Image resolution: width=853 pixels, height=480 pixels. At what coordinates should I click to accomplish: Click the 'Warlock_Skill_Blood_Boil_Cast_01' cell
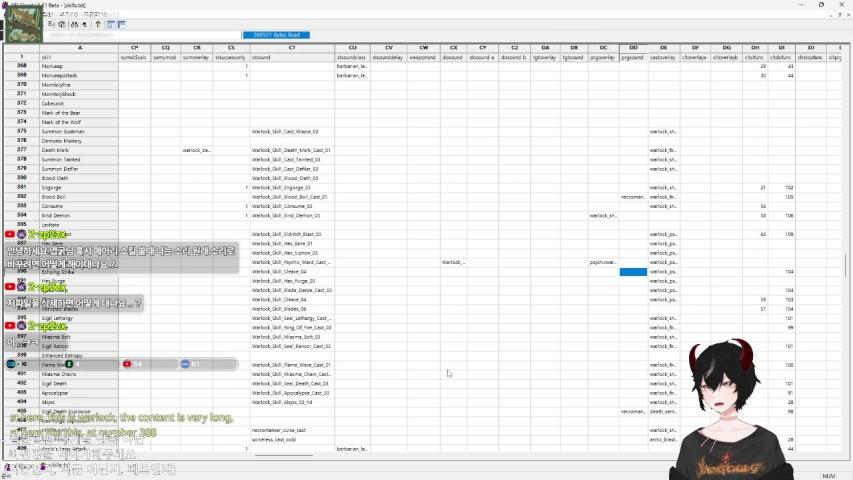[292, 197]
